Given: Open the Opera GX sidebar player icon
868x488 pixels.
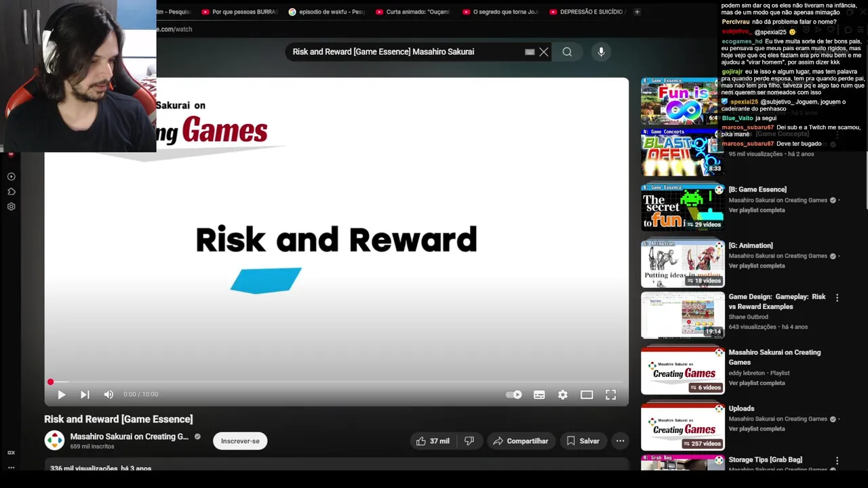Looking at the screenshot, I should click(x=11, y=176).
